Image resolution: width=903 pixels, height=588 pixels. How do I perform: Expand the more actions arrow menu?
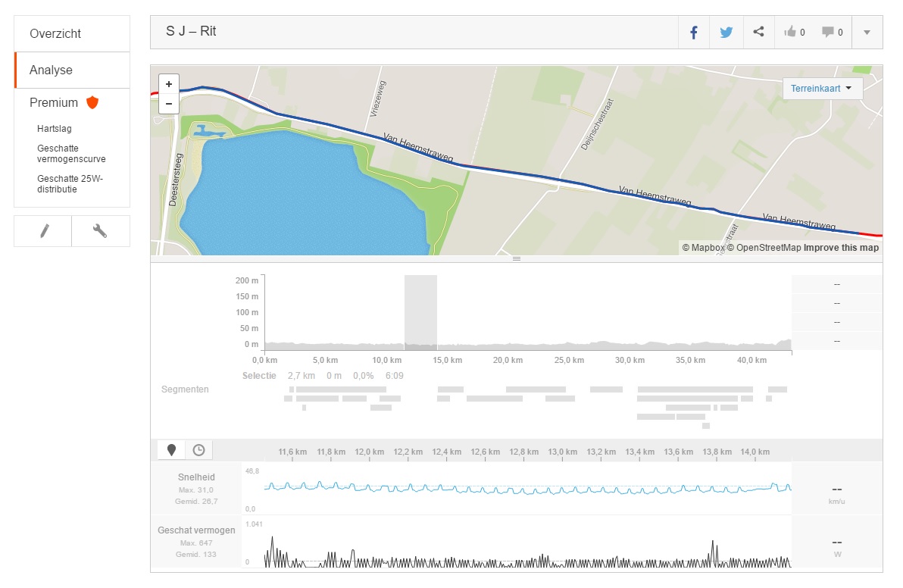[x=867, y=33]
